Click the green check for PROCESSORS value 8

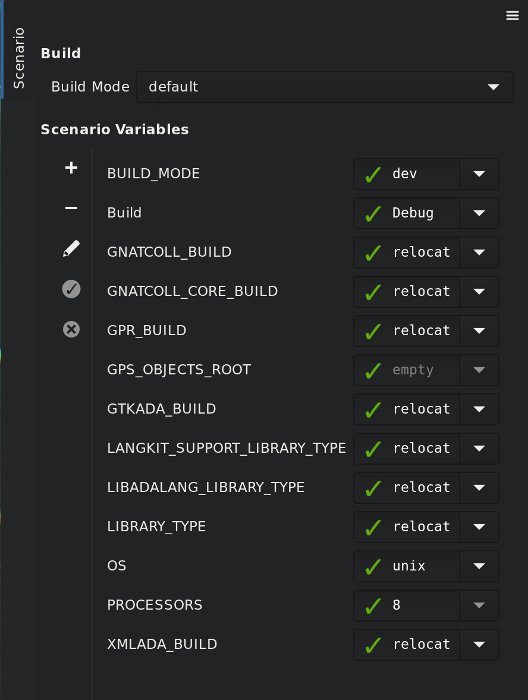(x=373, y=606)
